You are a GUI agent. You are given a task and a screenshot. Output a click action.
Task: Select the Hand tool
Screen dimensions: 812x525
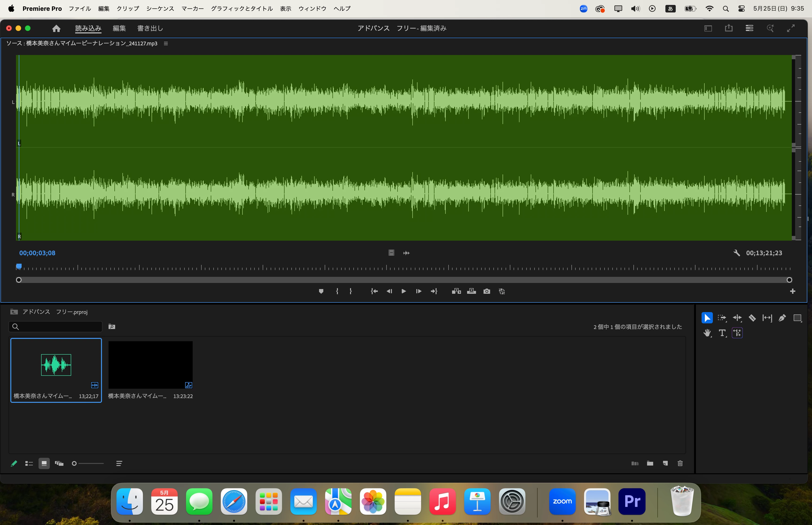point(707,333)
